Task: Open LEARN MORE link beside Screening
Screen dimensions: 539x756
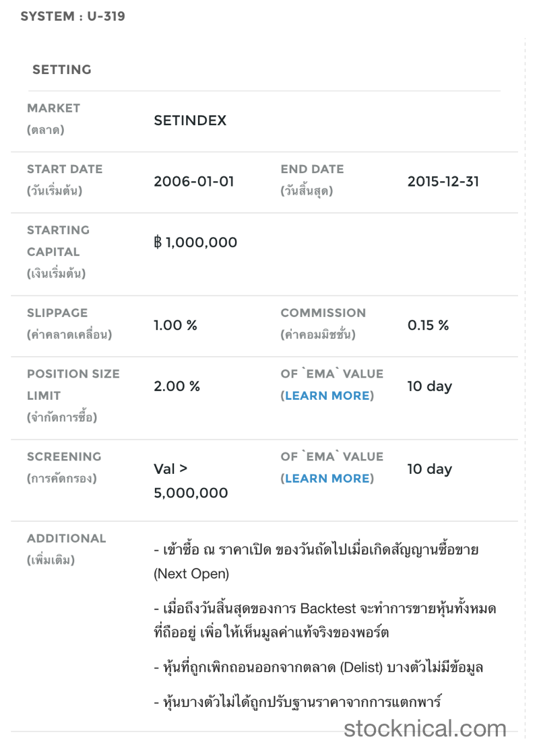Action: 327,479
